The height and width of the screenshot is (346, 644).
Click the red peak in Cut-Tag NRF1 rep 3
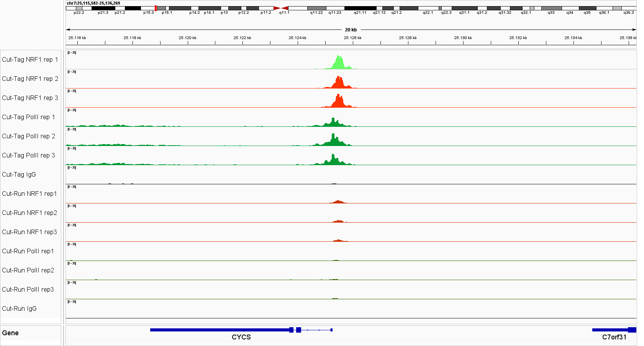(x=338, y=102)
